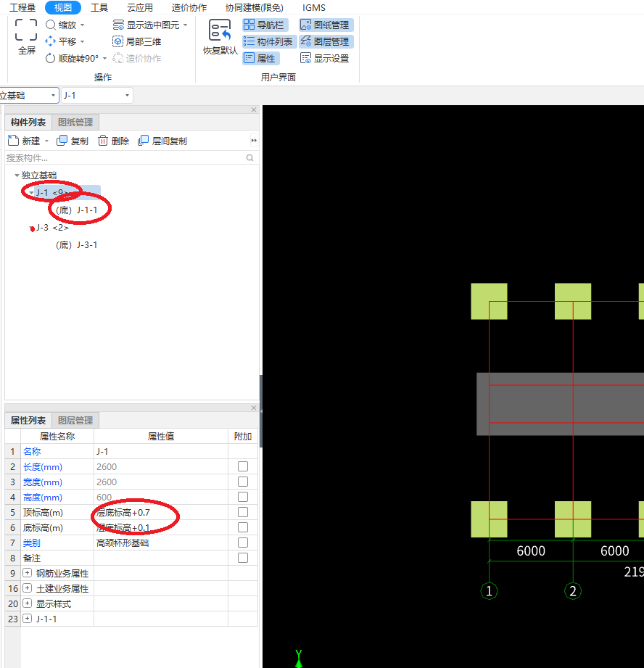Viewport: 644px width, 668px height.
Task: Click the search magnifier icon
Action: click(250, 158)
